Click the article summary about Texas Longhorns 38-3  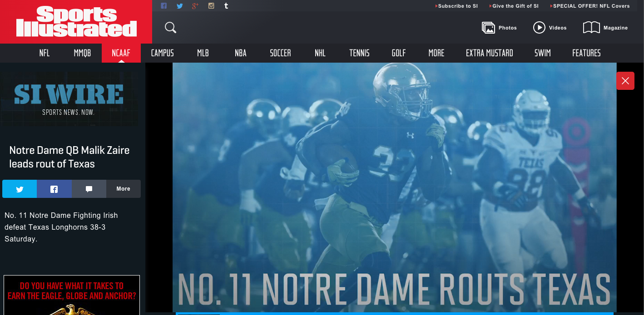pos(61,227)
